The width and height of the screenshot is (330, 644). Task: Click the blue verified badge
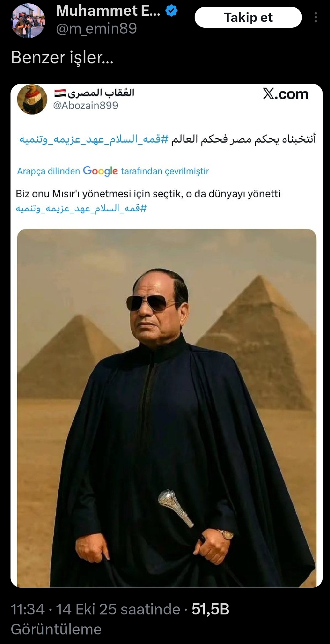[x=171, y=11]
